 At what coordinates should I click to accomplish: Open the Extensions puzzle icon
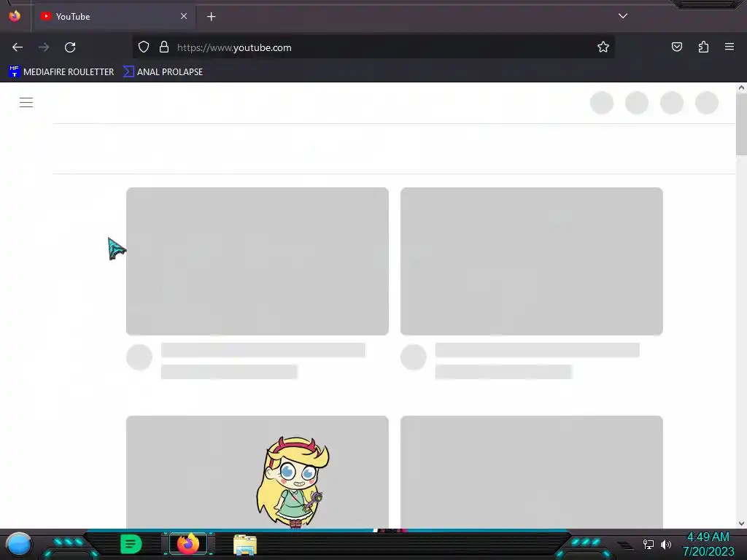tap(703, 47)
